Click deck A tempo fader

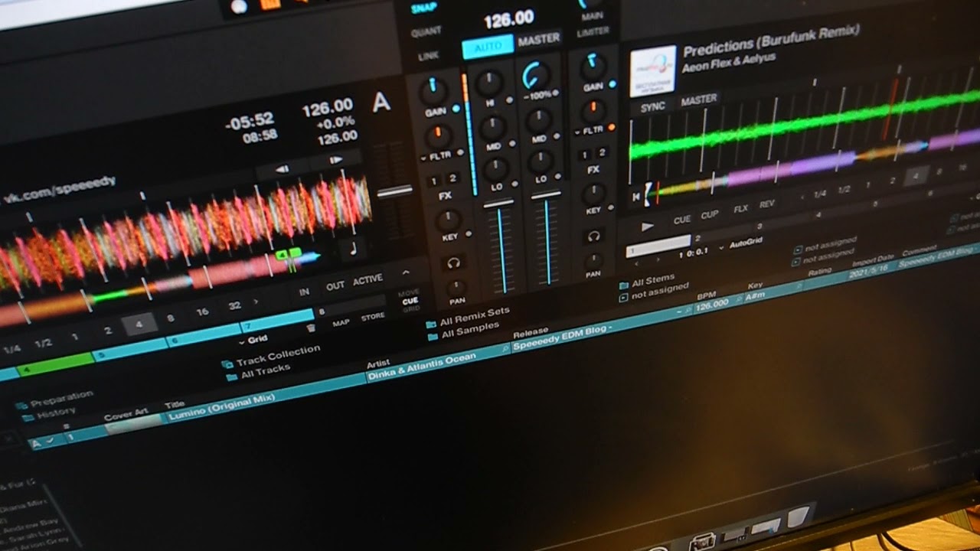coord(395,191)
